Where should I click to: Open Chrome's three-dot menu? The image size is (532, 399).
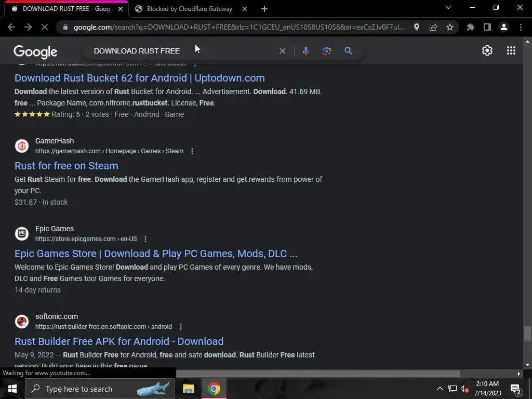tap(521, 27)
